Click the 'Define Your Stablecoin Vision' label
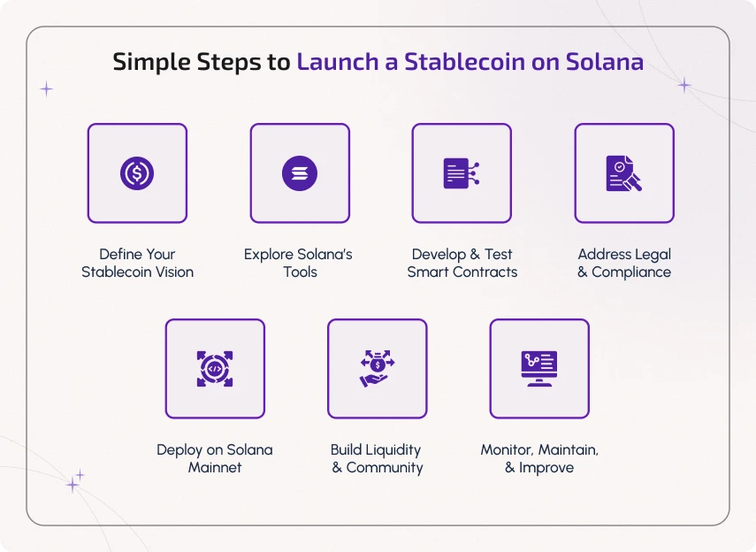Screen dimensions: 756x552 click(137, 263)
